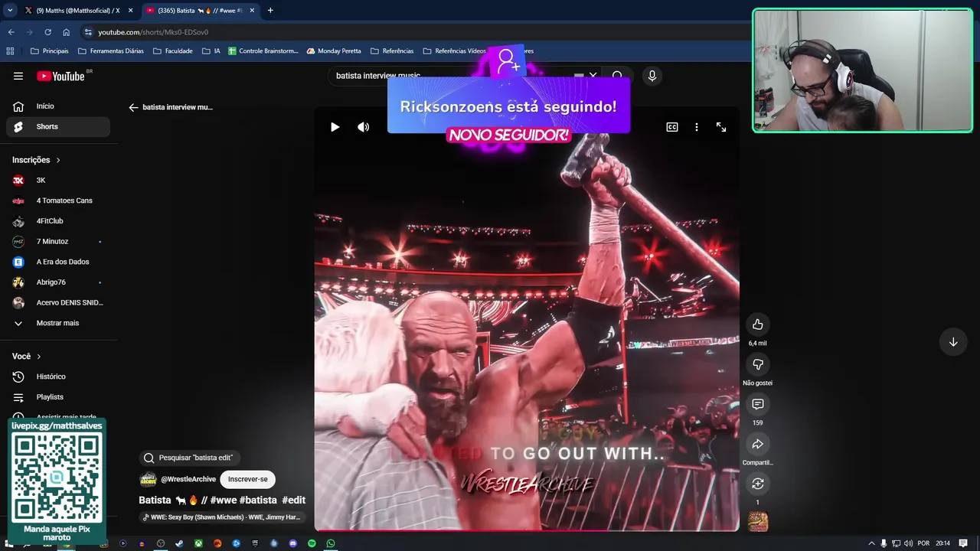This screenshot has height=551, width=980.
Task: Open the browser home button
Action: [66, 32]
